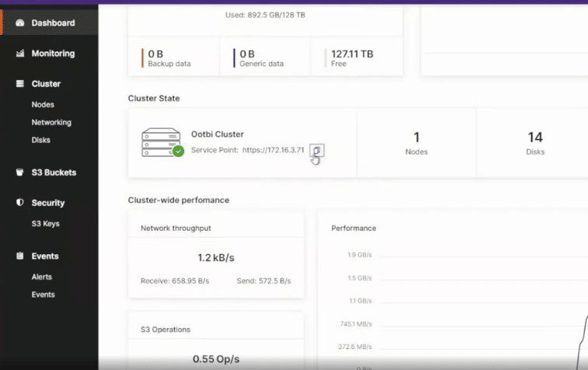Screen dimensions: 588x370
Task: Go to Monitoring section
Action: pyautogui.click(x=53, y=54)
